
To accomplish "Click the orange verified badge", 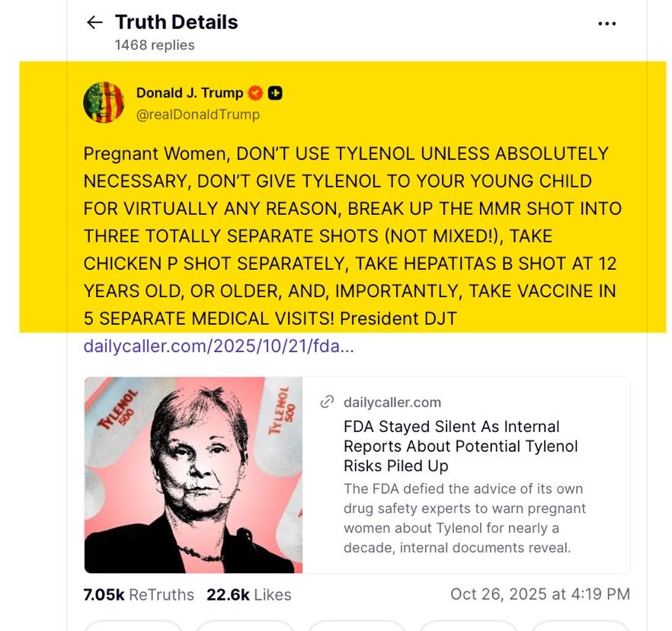I will [256, 93].
